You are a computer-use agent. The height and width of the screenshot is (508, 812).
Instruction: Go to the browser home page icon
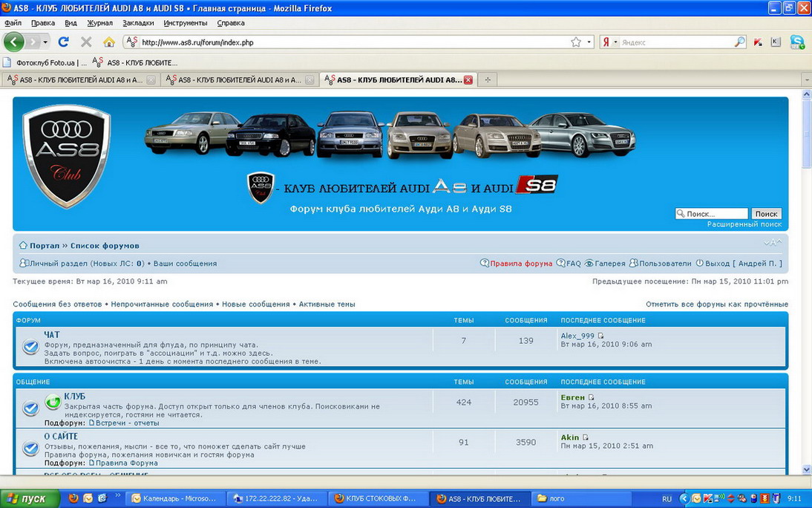109,42
